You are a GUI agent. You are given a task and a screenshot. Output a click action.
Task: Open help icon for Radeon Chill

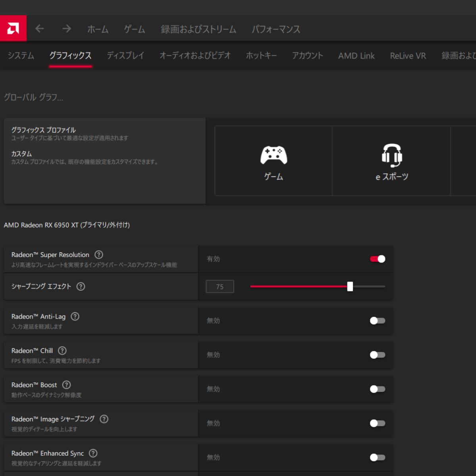tap(62, 351)
